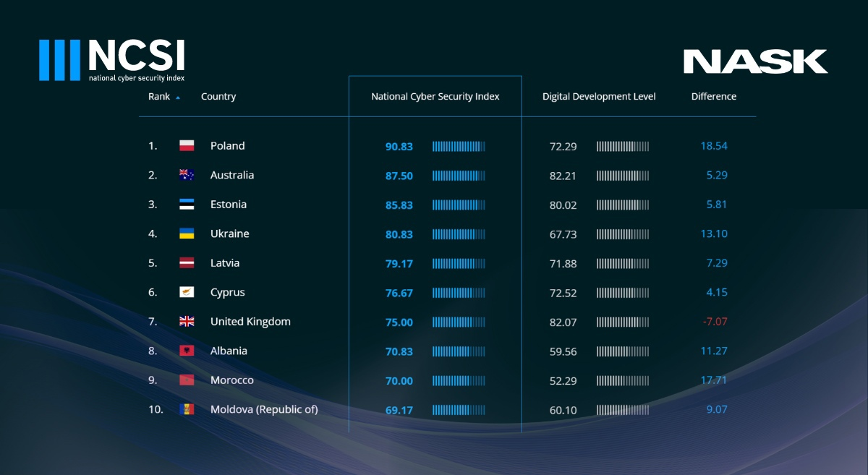This screenshot has height=475, width=868.
Task: Sort by Digital Development Level header
Action: coord(599,97)
